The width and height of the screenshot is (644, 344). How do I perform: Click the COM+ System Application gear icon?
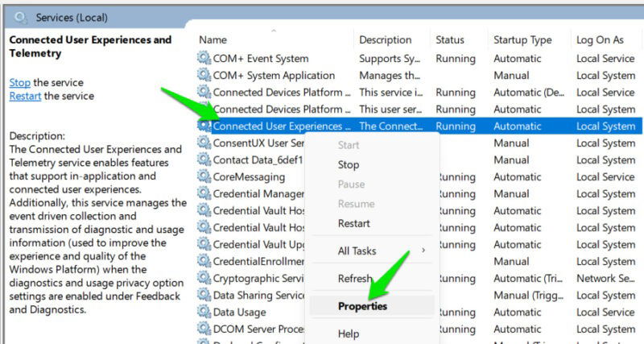coord(204,75)
